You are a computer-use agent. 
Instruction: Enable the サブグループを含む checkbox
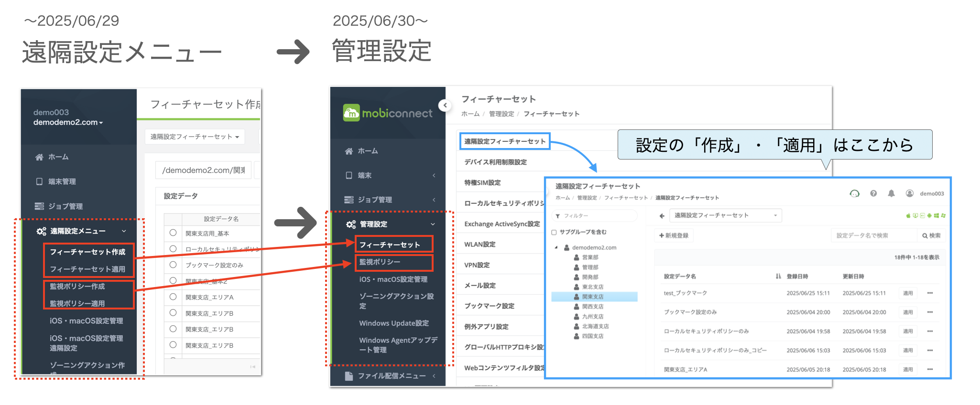click(554, 233)
